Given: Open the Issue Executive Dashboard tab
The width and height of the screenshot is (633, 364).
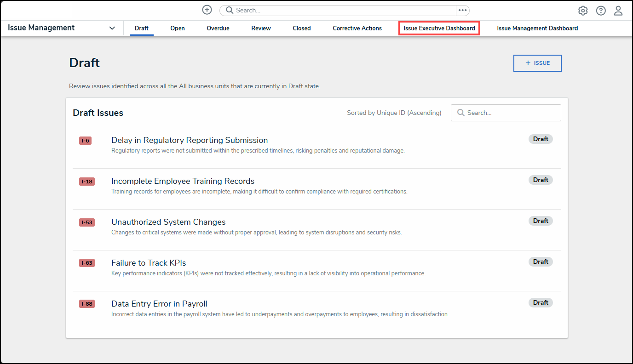Looking at the screenshot, I should (x=438, y=28).
